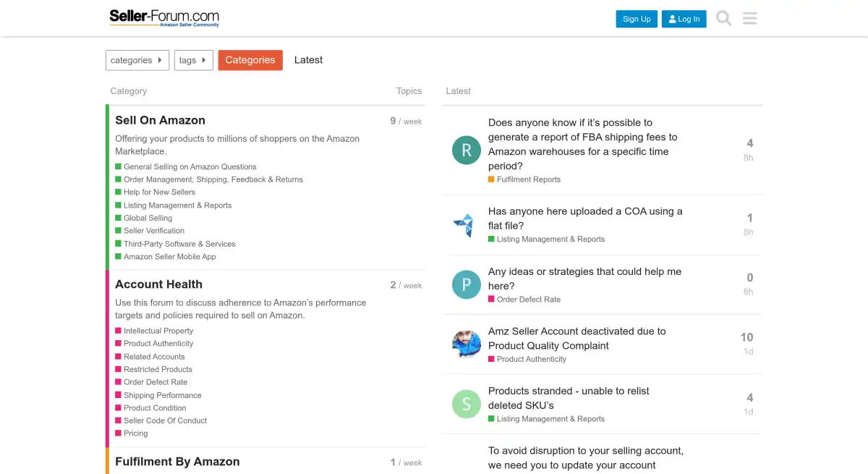868x474 pixels.
Task: Open user P's teal avatar
Action: tap(467, 284)
